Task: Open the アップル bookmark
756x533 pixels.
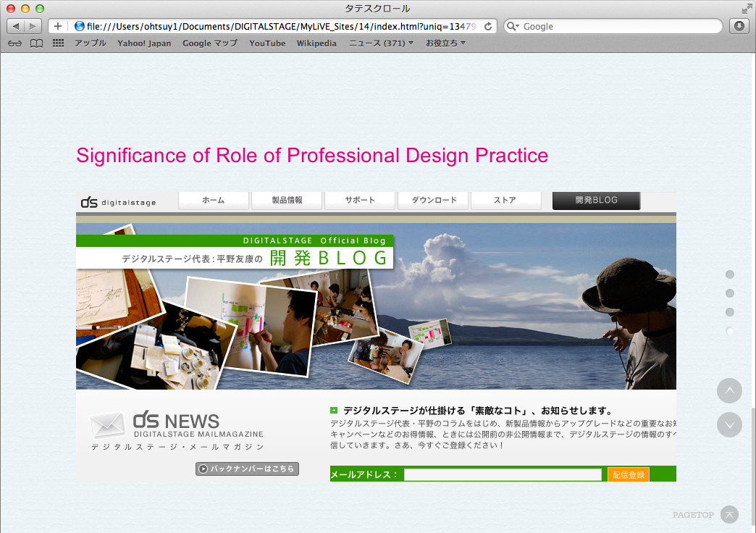Action: pos(91,43)
